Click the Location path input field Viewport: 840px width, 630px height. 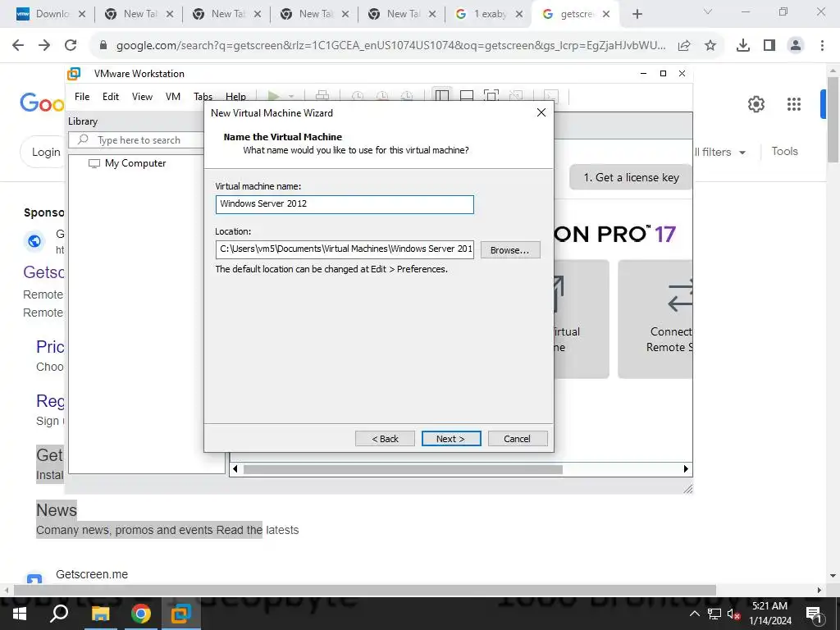345,249
